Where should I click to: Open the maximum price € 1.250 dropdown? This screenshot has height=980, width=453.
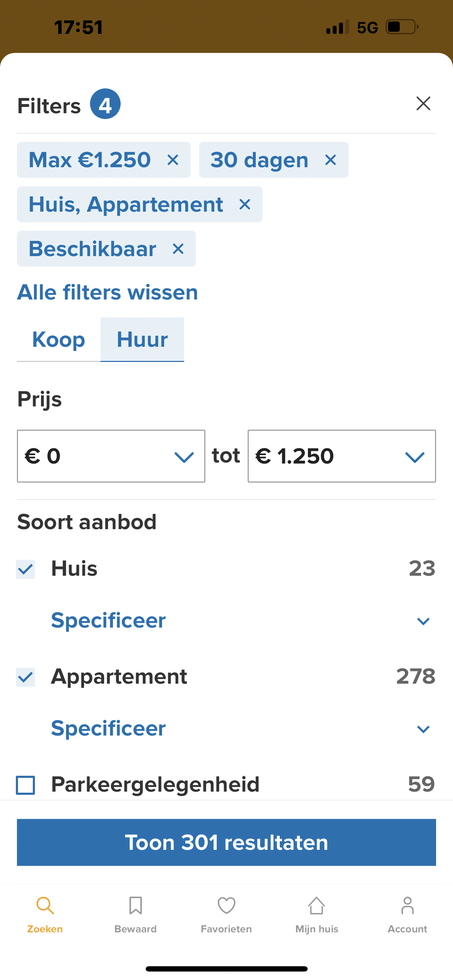pyautogui.click(x=341, y=456)
